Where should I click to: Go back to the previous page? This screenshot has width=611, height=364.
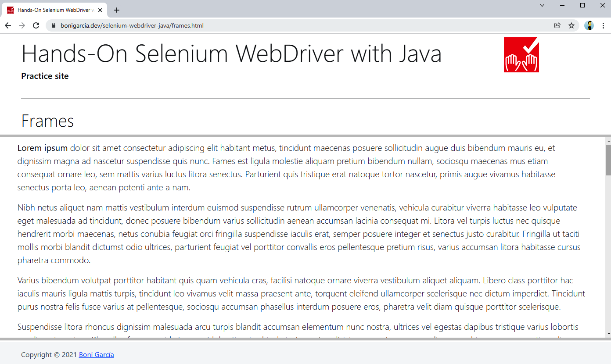(x=8, y=25)
